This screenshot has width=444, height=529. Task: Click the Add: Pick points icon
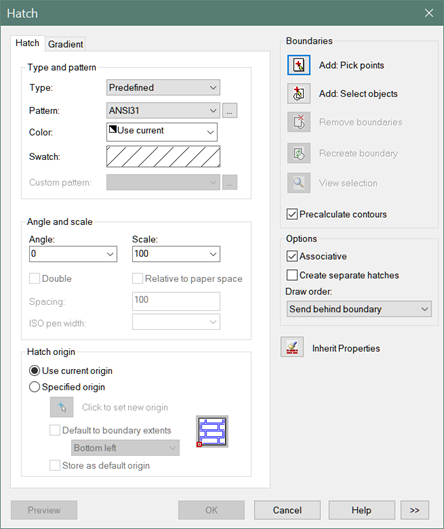pyautogui.click(x=299, y=65)
